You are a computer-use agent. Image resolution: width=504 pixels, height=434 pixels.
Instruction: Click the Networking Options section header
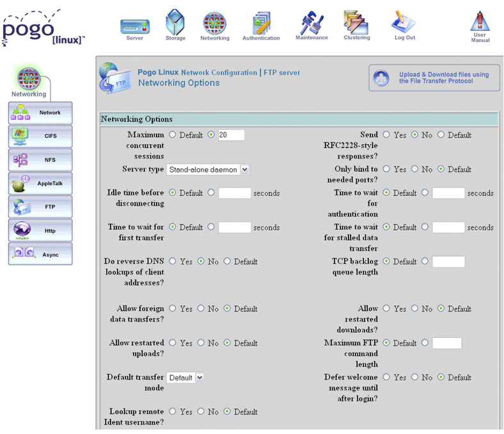point(299,119)
